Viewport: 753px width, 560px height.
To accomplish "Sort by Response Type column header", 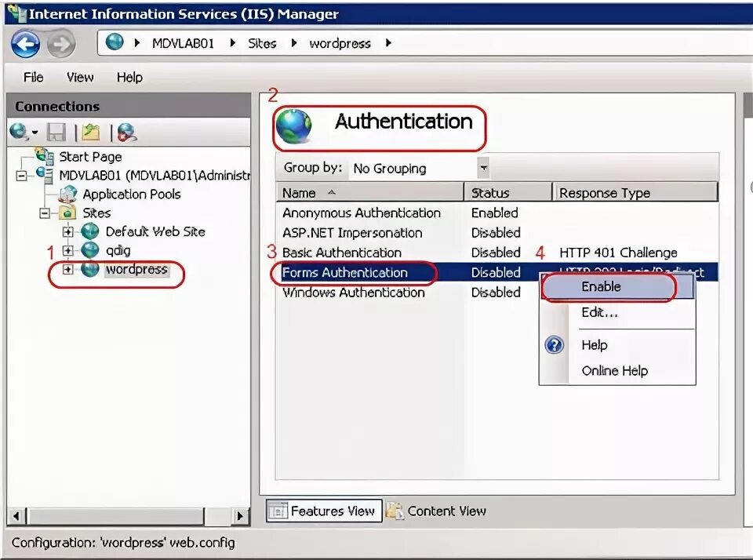I will pos(635,193).
